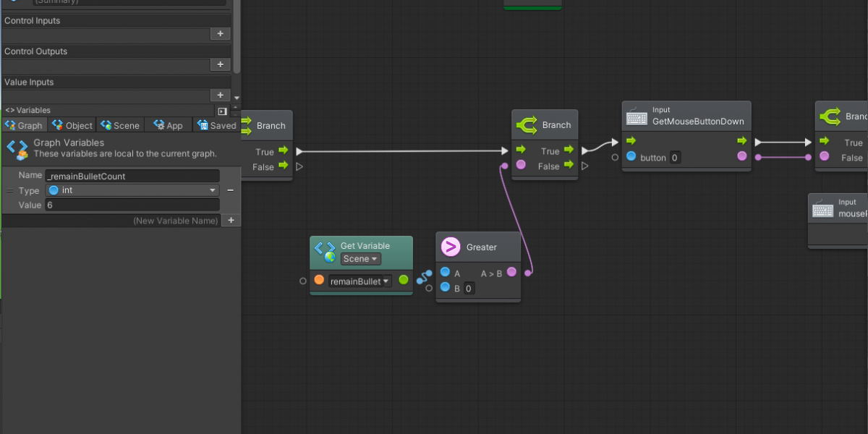Image resolution: width=868 pixels, height=434 pixels.
Task: Click the middle Branch node's icon
Action: click(x=526, y=125)
